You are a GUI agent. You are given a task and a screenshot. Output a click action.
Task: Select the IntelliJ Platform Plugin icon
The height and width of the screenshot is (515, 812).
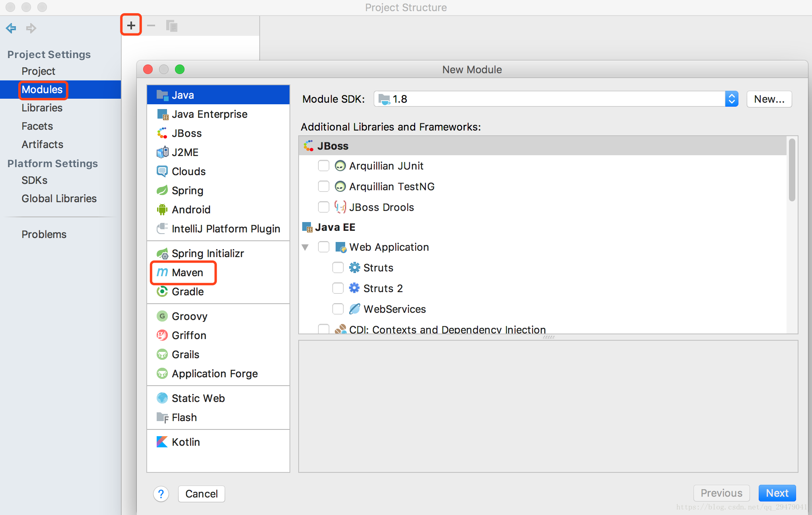[x=162, y=228]
